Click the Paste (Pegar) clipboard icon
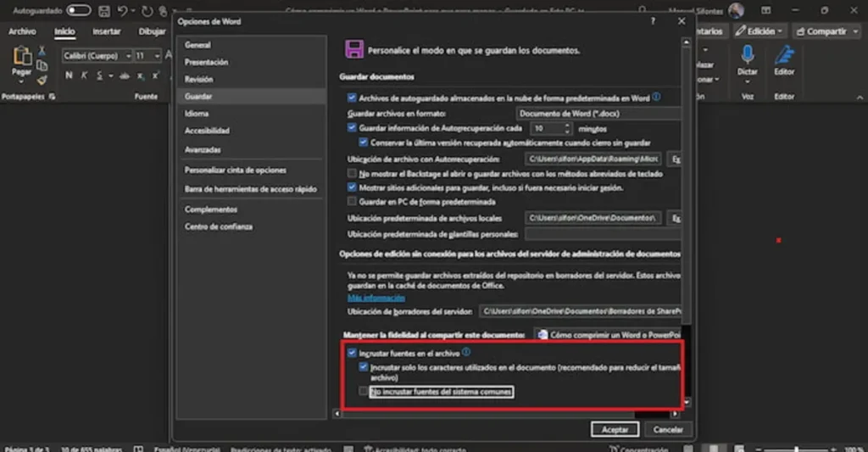Image resolution: width=868 pixels, height=452 pixels. [21, 57]
